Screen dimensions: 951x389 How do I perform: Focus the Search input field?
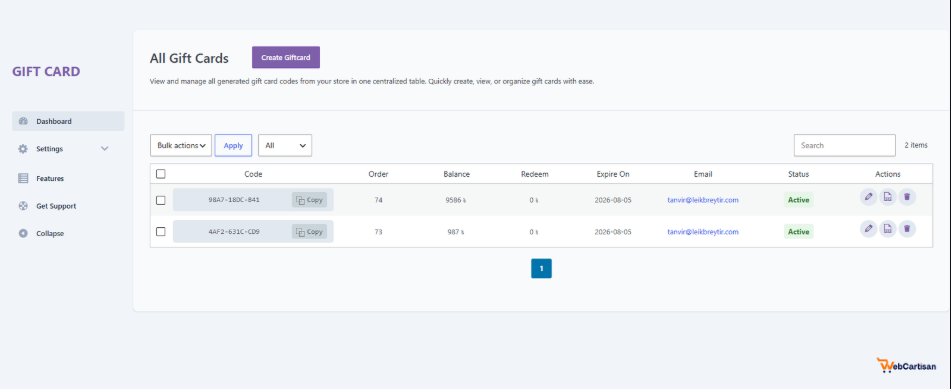click(x=844, y=146)
